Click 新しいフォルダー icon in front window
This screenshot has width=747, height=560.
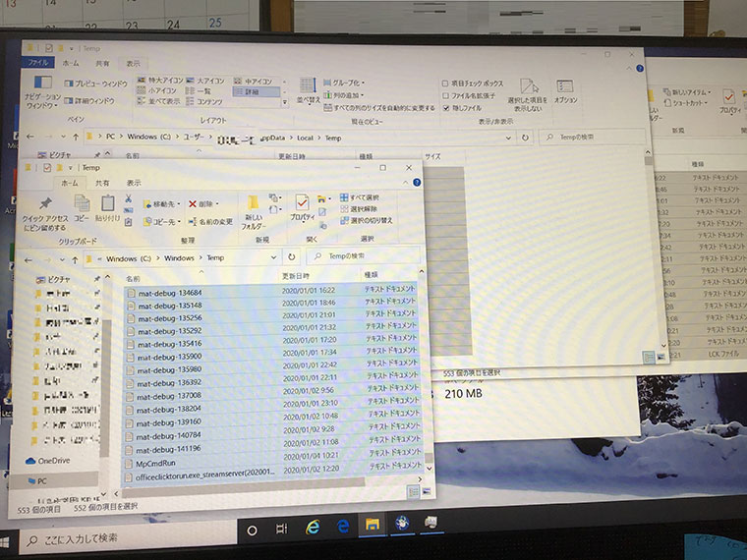pyautogui.click(x=253, y=212)
